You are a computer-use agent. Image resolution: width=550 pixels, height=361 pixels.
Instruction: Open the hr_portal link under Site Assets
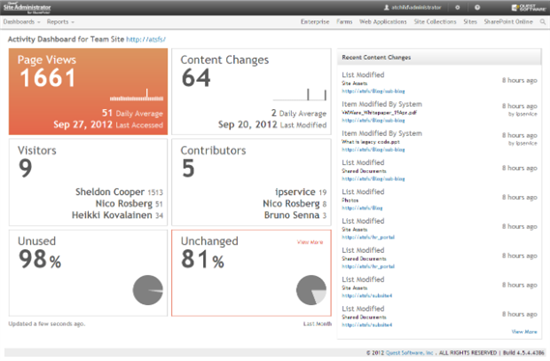point(368,237)
